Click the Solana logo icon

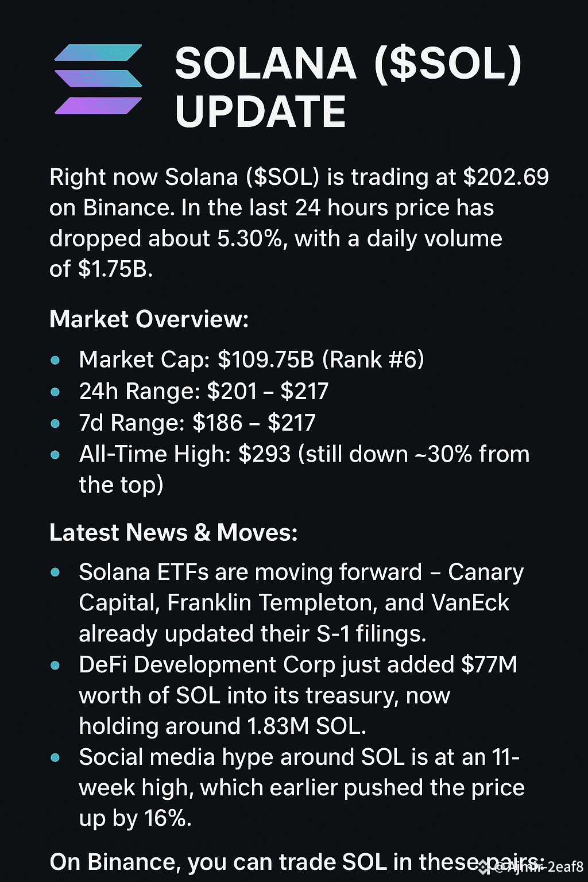coord(98,79)
